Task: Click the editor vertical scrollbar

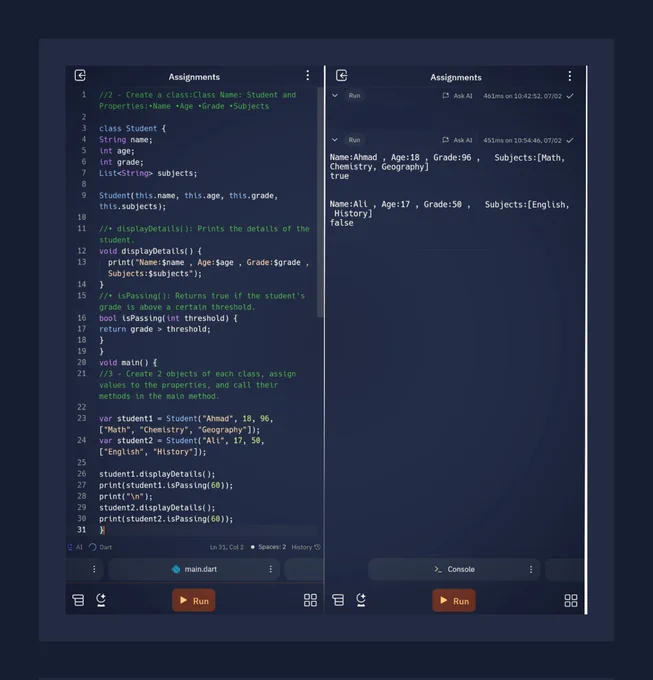Action: point(320,202)
